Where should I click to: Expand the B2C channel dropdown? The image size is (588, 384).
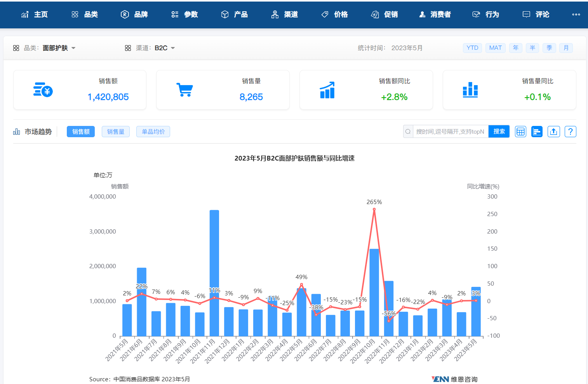(x=165, y=48)
